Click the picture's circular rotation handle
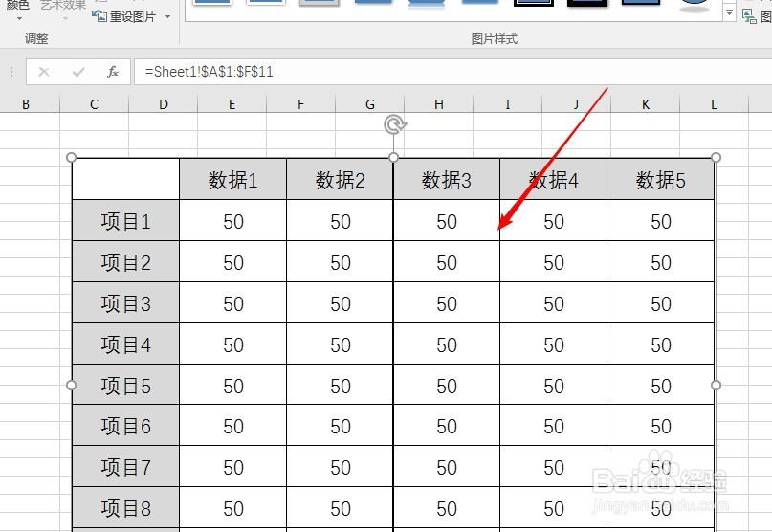Viewport: 772px width, 532px height. coord(394,124)
